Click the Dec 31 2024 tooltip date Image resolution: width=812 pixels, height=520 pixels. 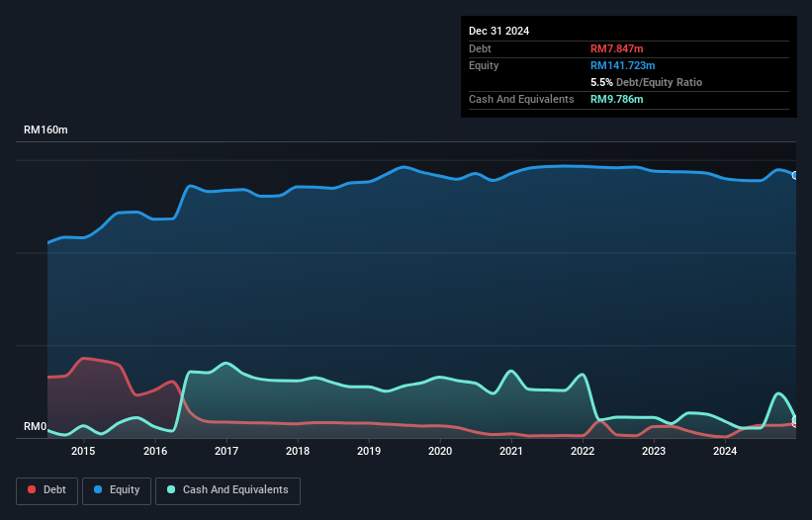[498, 31]
